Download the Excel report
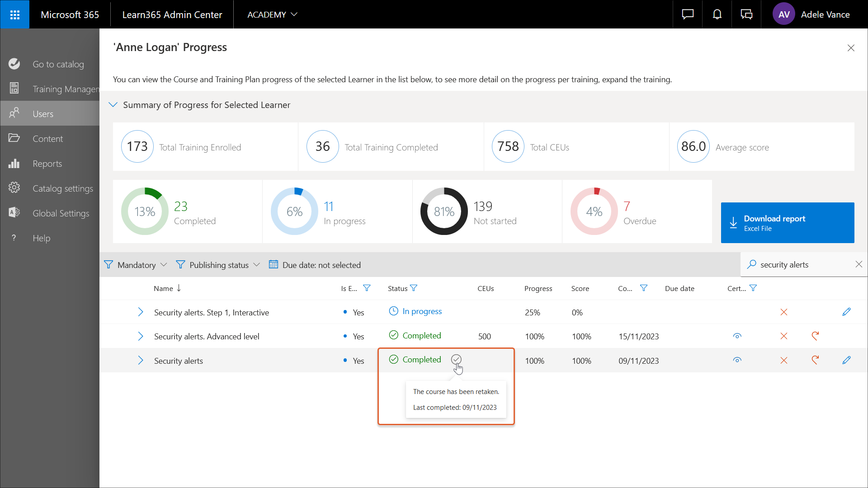The image size is (868, 488). tap(787, 223)
